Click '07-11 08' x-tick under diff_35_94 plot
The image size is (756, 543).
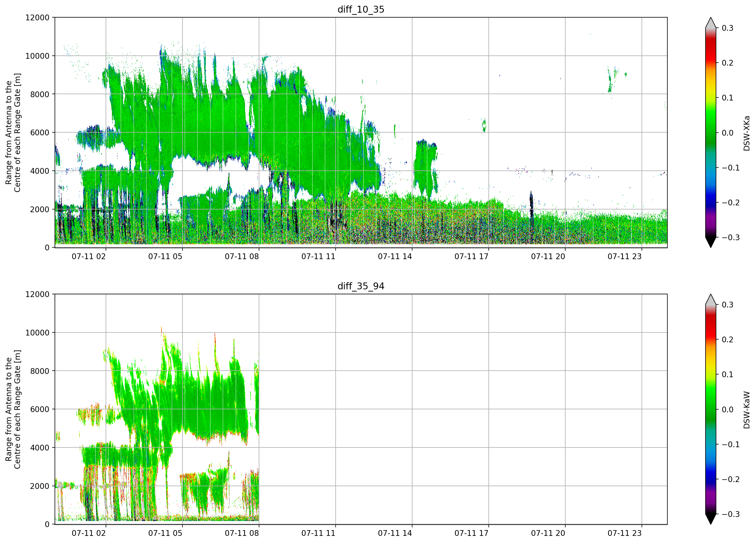point(242,533)
